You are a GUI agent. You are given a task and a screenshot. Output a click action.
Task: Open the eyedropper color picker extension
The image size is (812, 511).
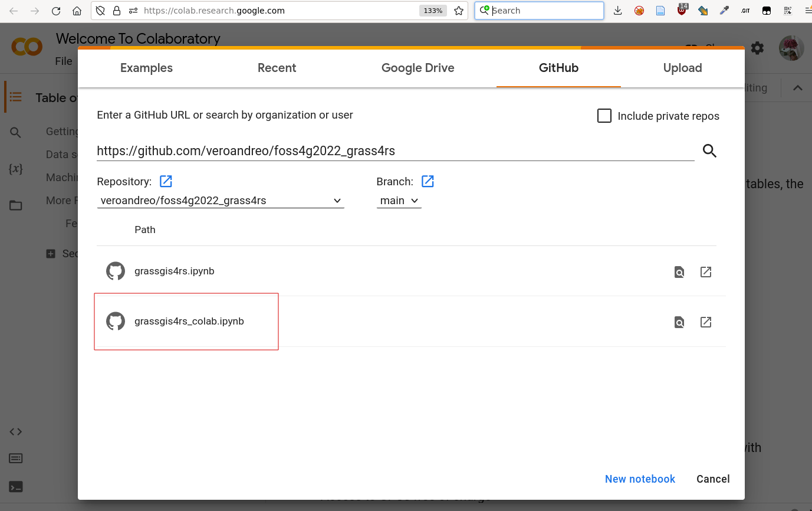pos(724,11)
